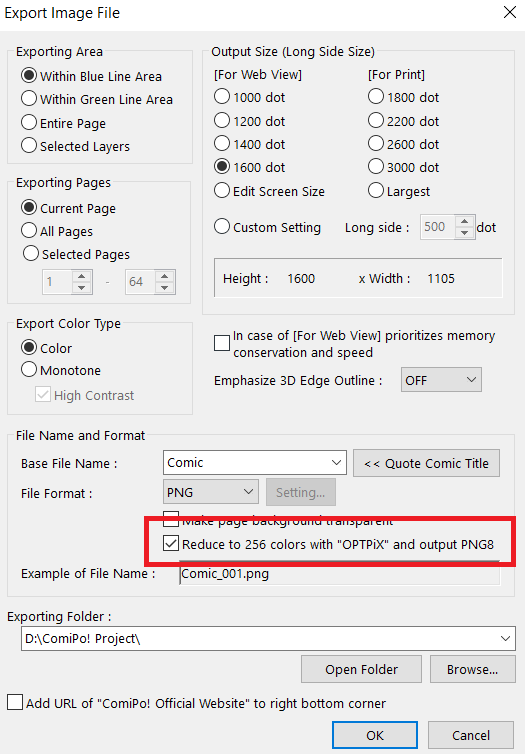Click the Width value 1105
The image size is (525, 754).
point(441,278)
